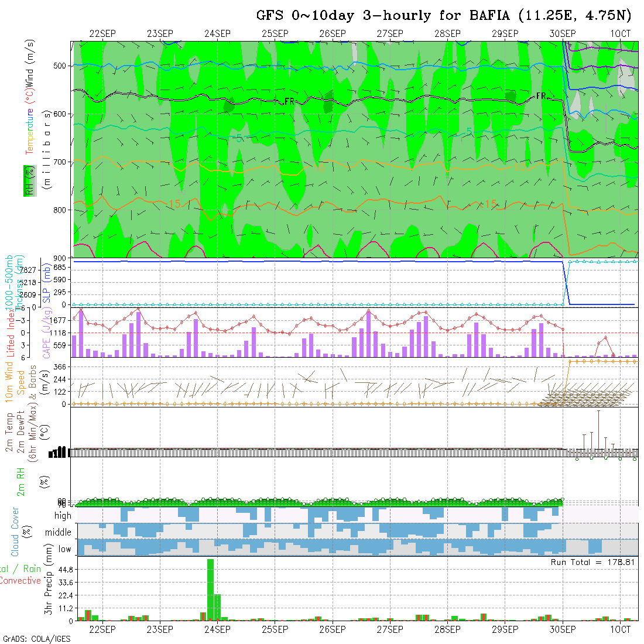This screenshot has height=644, width=644.
Task: Click the 900 millibar pressure axis value
Action: coord(61,258)
